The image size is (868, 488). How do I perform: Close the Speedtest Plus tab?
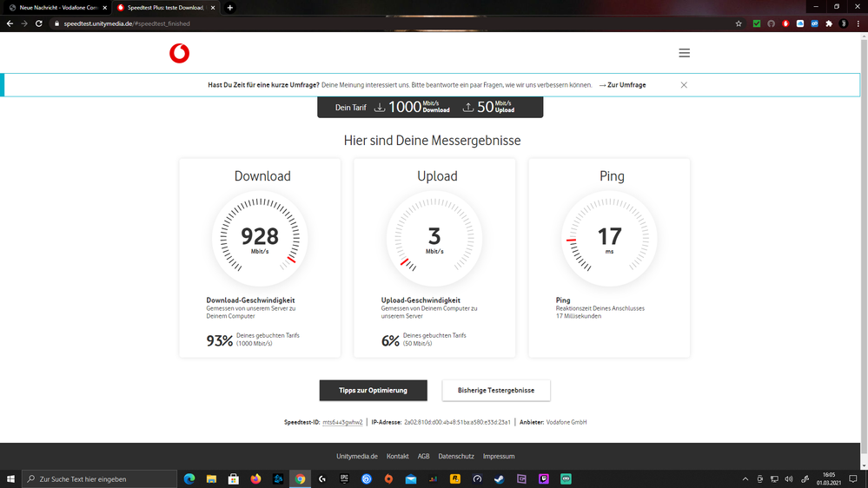pyautogui.click(x=213, y=8)
